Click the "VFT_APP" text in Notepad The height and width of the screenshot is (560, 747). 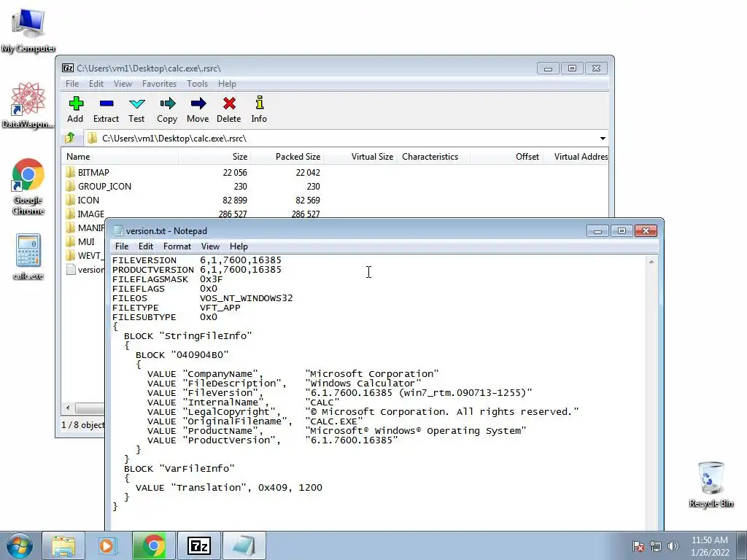220,308
